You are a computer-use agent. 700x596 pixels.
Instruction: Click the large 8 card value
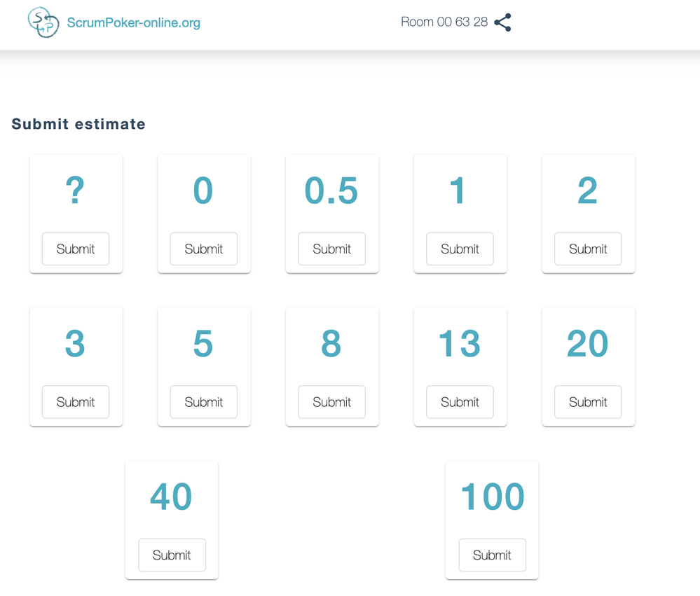[x=331, y=343]
